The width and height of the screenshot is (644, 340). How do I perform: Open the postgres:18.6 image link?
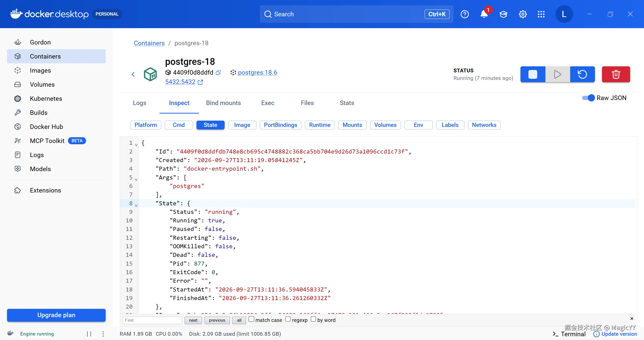click(x=257, y=73)
